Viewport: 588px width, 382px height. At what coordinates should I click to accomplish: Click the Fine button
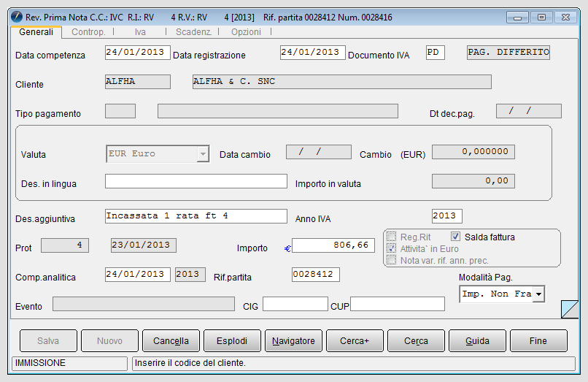pyautogui.click(x=538, y=340)
